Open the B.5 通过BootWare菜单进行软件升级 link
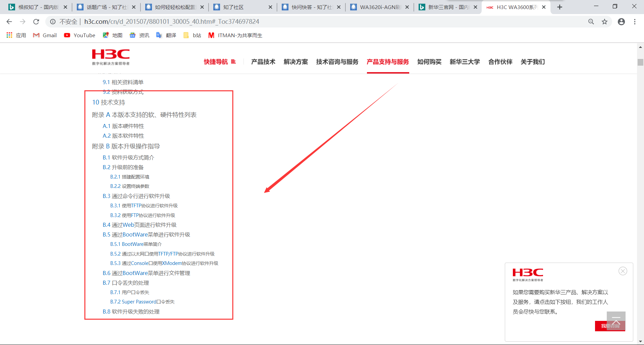This screenshot has height=345, width=644. [146, 235]
